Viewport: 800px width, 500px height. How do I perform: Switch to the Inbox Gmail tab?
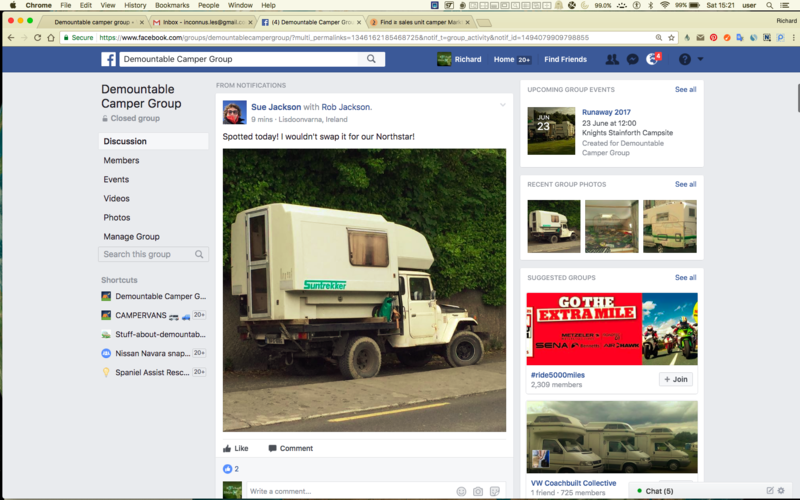[203, 22]
